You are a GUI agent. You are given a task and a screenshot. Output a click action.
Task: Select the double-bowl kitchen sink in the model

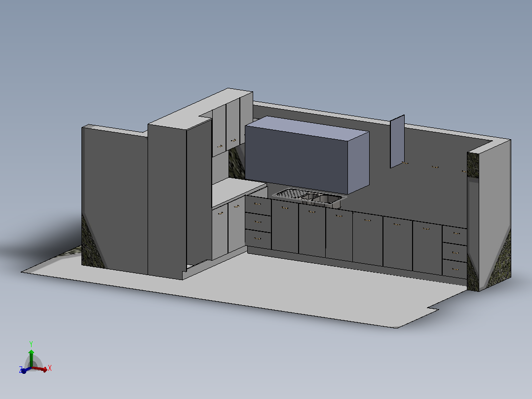[x=310, y=197]
